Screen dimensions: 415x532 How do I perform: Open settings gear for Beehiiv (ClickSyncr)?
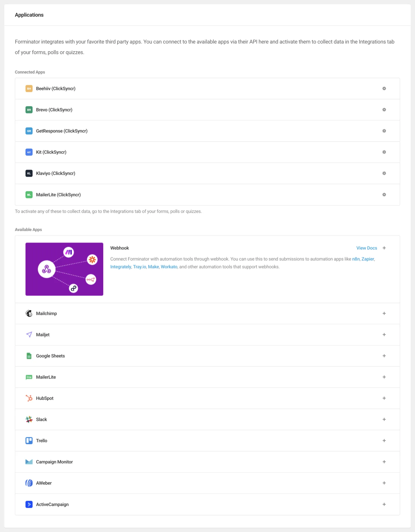384,88
